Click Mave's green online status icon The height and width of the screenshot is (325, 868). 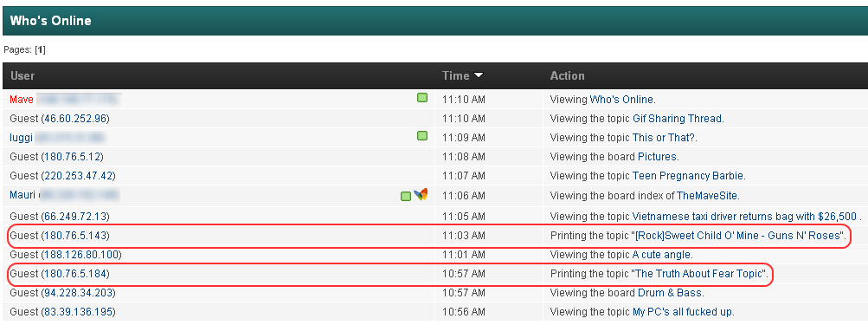422,98
